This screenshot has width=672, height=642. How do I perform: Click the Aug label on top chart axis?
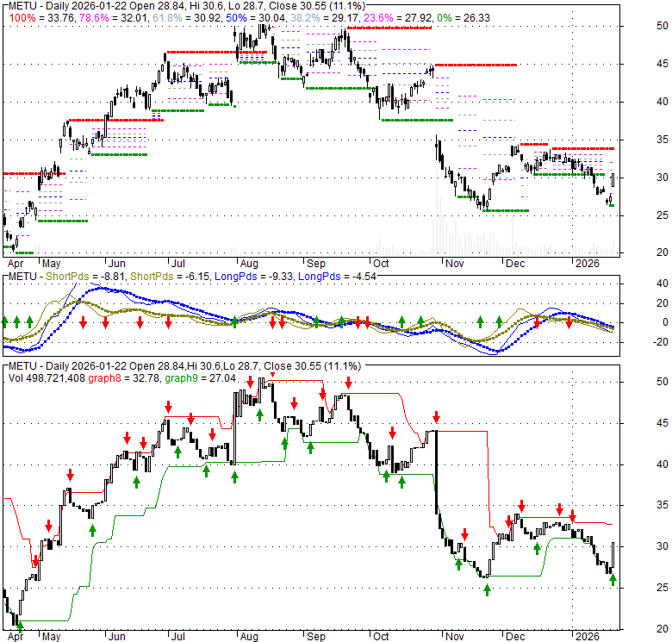(x=249, y=264)
